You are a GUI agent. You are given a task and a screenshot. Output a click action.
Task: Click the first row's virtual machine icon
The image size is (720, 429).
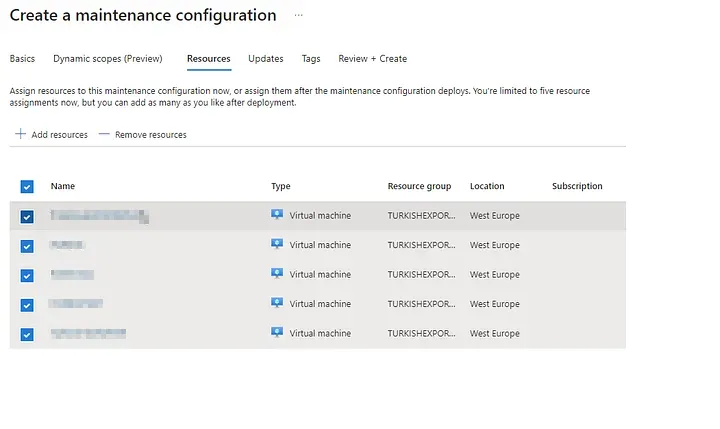click(x=277, y=215)
